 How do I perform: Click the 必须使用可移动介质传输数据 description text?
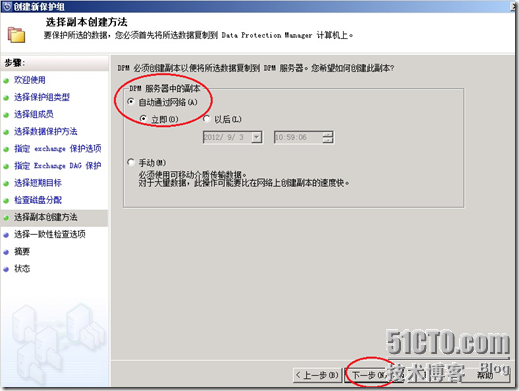pos(193,174)
